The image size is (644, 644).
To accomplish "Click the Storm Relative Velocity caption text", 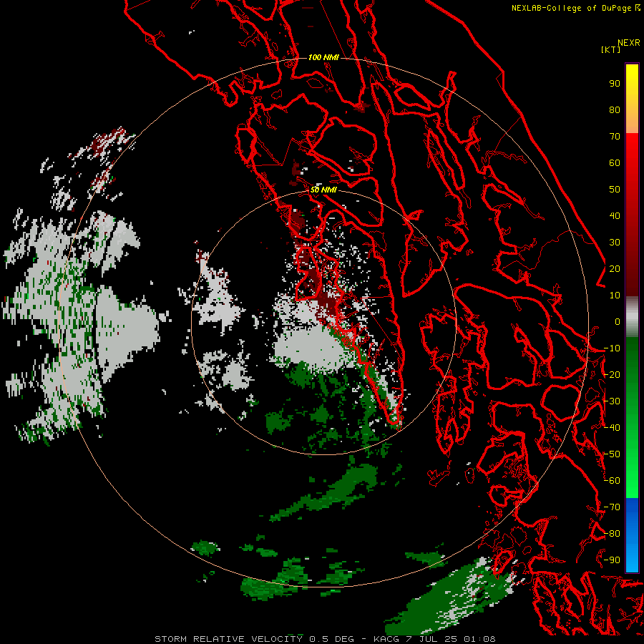I will point(325,639).
